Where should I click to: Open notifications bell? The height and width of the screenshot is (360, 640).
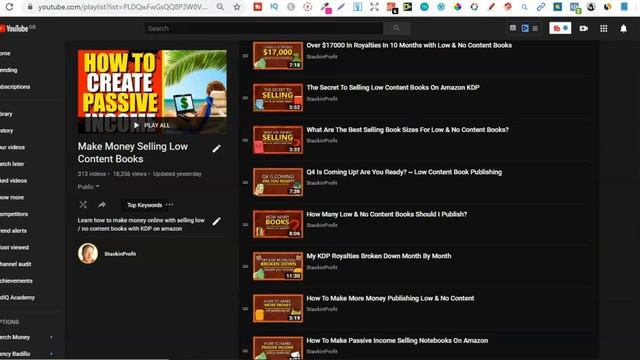click(x=623, y=28)
